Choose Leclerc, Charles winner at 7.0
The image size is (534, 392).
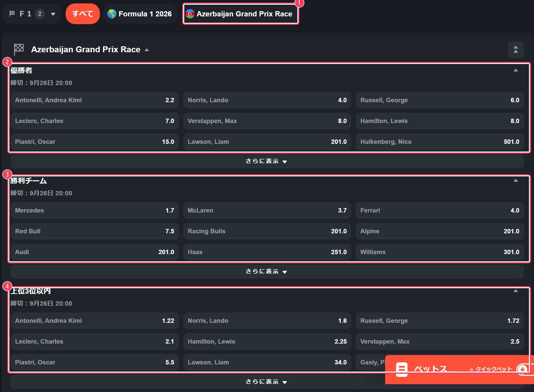95,121
